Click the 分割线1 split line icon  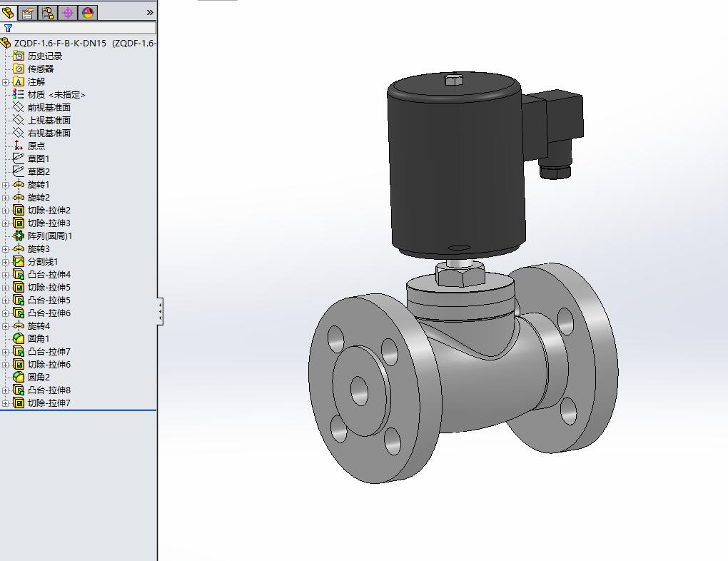tap(18, 261)
